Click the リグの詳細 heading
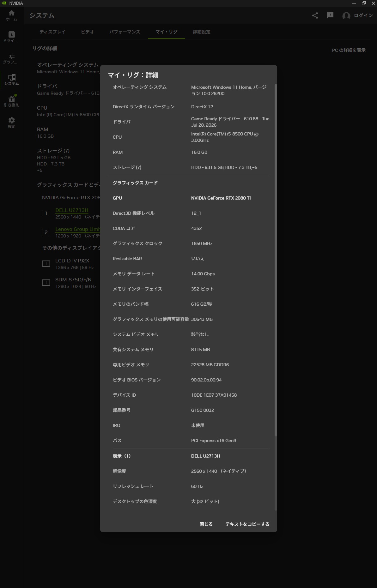This screenshot has height=588, width=377. pyautogui.click(x=45, y=48)
